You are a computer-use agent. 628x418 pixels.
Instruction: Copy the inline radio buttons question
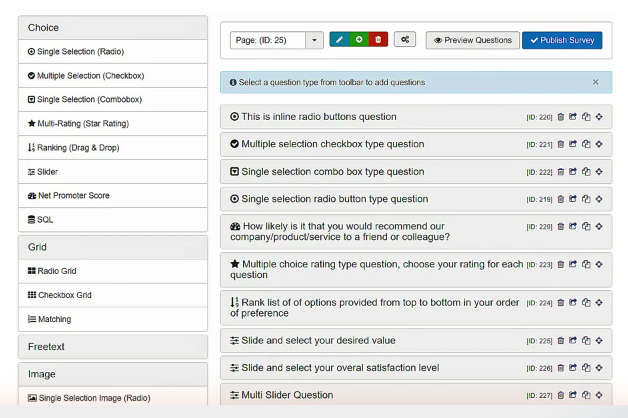(x=586, y=117)
